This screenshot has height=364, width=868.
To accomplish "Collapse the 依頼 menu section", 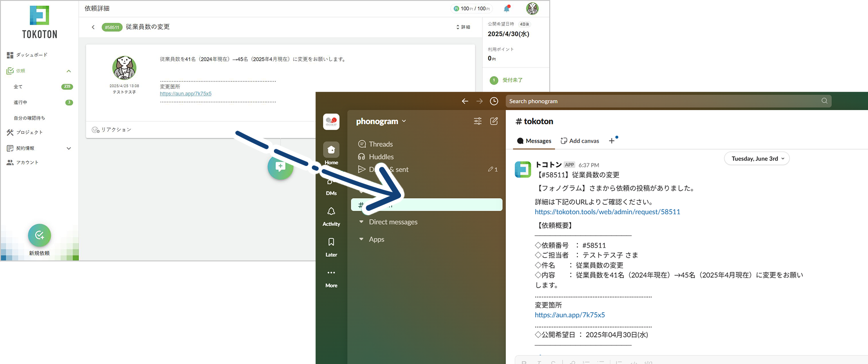I will click(x=69, y=71).
